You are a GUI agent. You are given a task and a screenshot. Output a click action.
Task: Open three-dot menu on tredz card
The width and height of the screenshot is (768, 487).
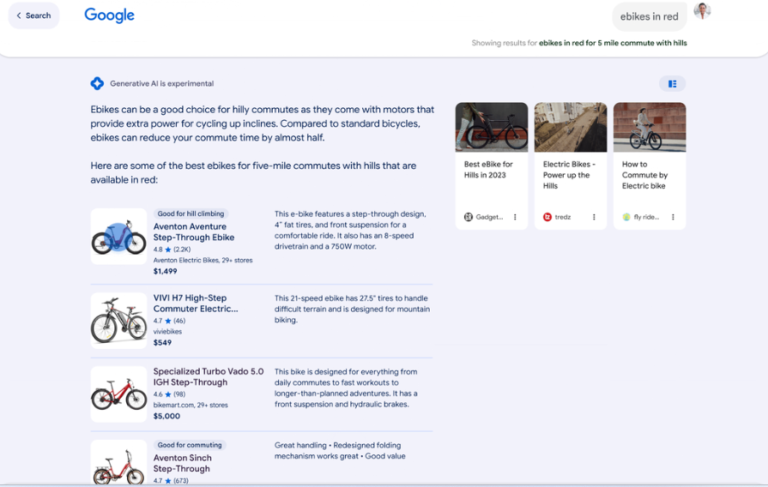(594, 217)
